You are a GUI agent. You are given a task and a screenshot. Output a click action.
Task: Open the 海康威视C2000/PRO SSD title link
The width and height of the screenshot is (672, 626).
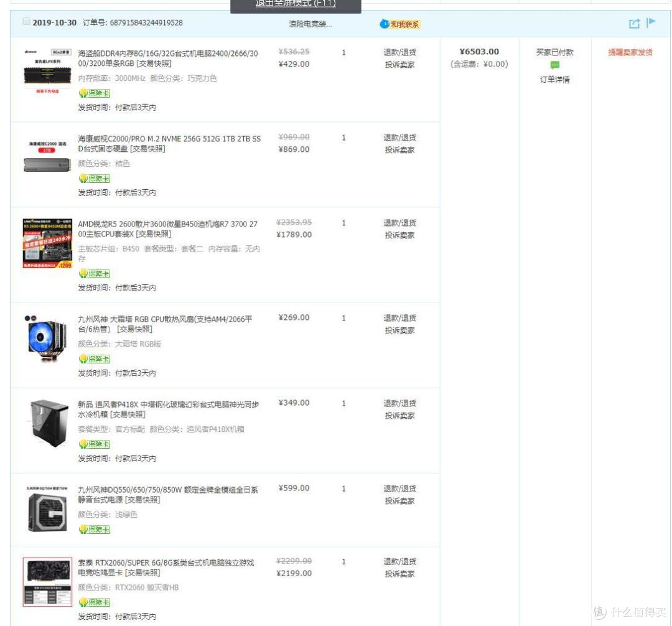169,144
